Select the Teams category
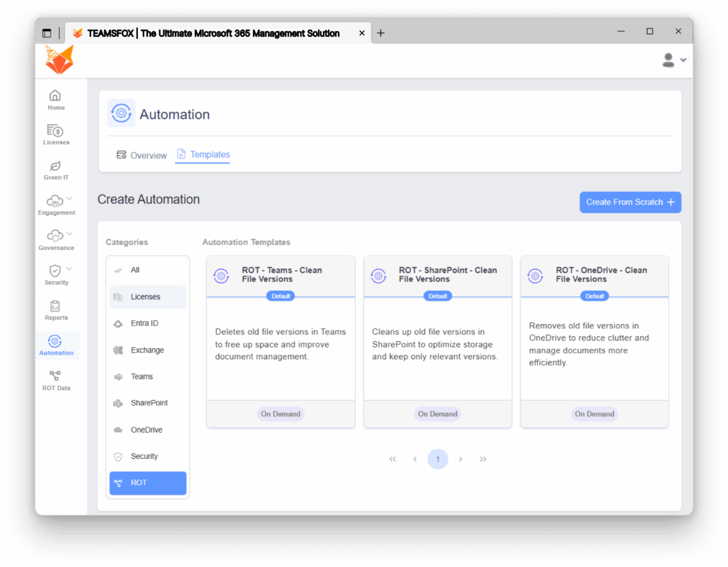Screen dimensions: 728x567 pos(148,377)
